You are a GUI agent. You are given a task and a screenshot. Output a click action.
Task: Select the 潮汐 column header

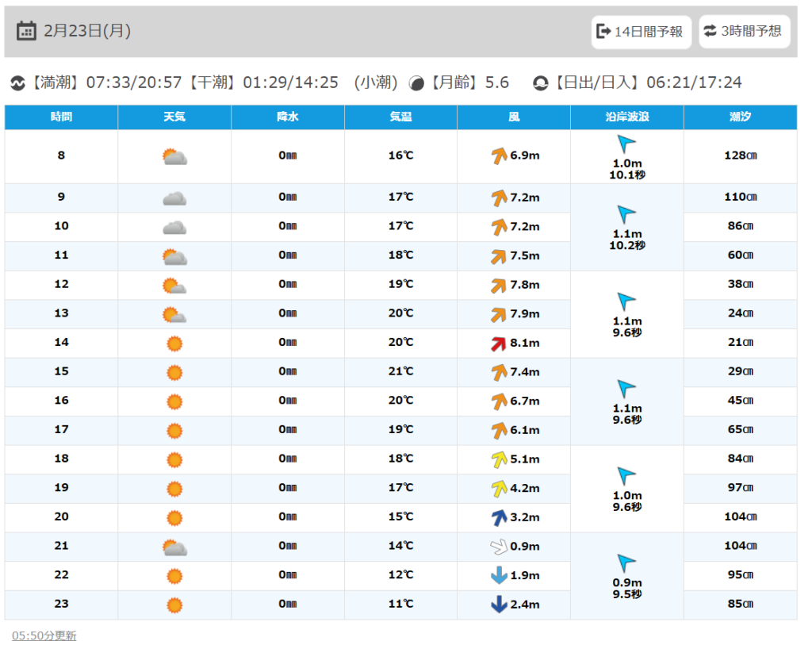(x=740, y=117)
